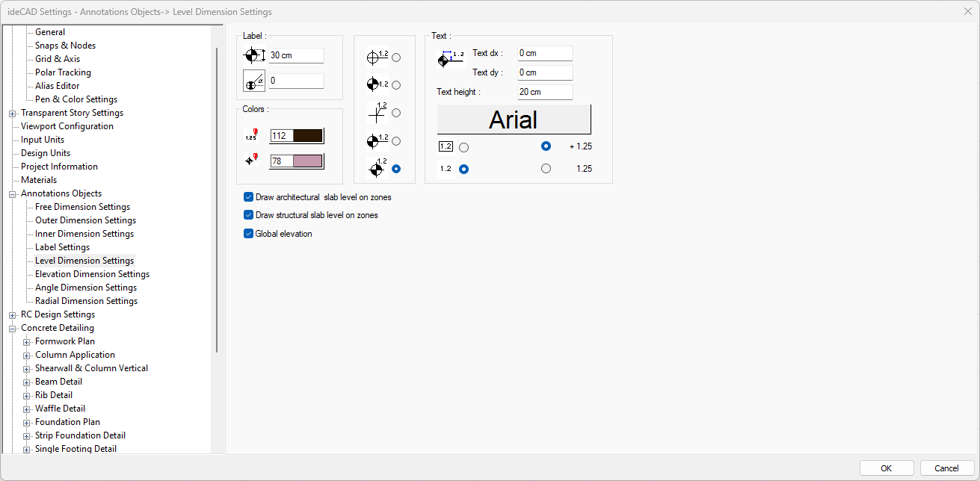The height and width of the screenshot is (481, 980).
Task: Click the empty-circle level symbol icon
Action: tap(377, 57)
